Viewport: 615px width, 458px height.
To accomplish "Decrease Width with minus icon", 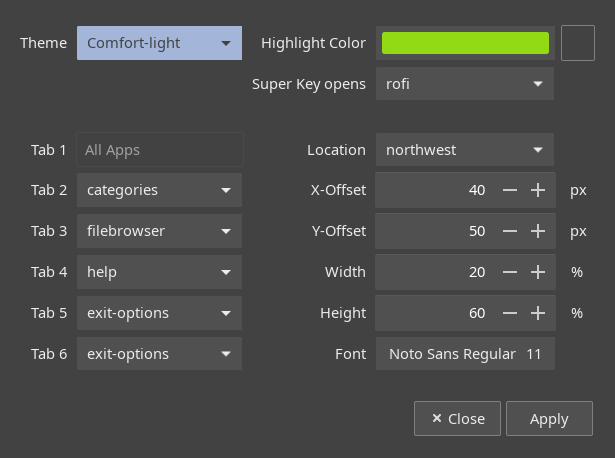I will [509, 272].
